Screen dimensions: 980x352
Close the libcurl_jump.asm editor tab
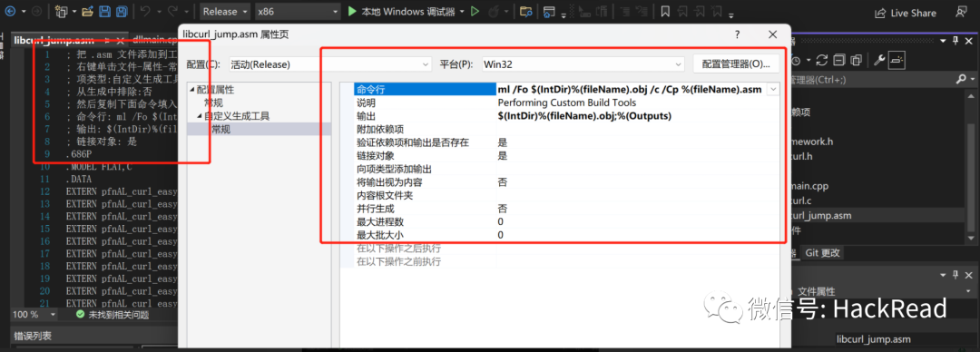120,40
